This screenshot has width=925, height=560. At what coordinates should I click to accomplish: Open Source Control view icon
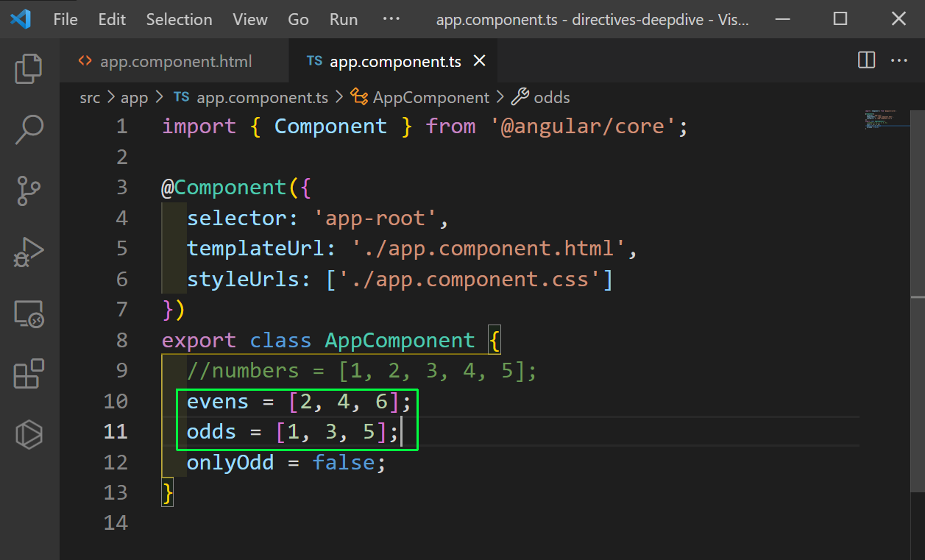[29, 191]
